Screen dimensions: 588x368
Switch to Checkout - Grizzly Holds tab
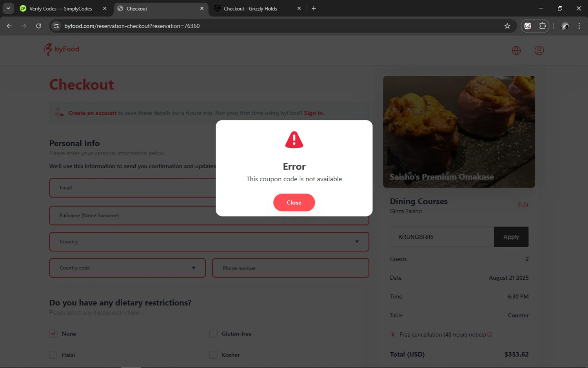(257, 8)
